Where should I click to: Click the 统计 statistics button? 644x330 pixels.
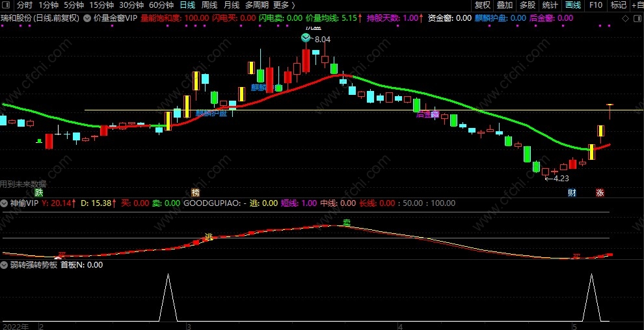(550, 5)
